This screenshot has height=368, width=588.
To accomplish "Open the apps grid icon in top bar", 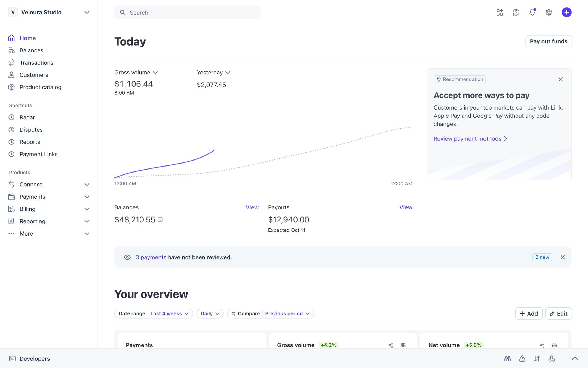I will pyautogui.click(x=500, y=12).
